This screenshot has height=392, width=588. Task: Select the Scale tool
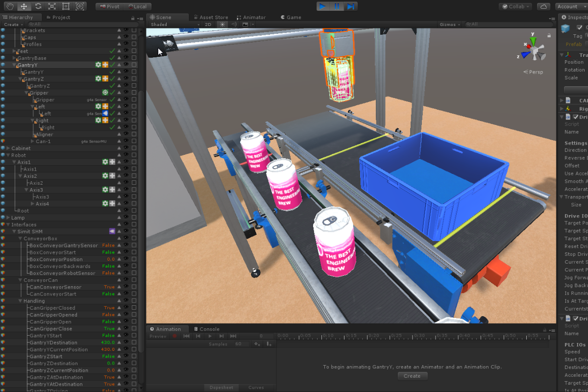[51, 6]
